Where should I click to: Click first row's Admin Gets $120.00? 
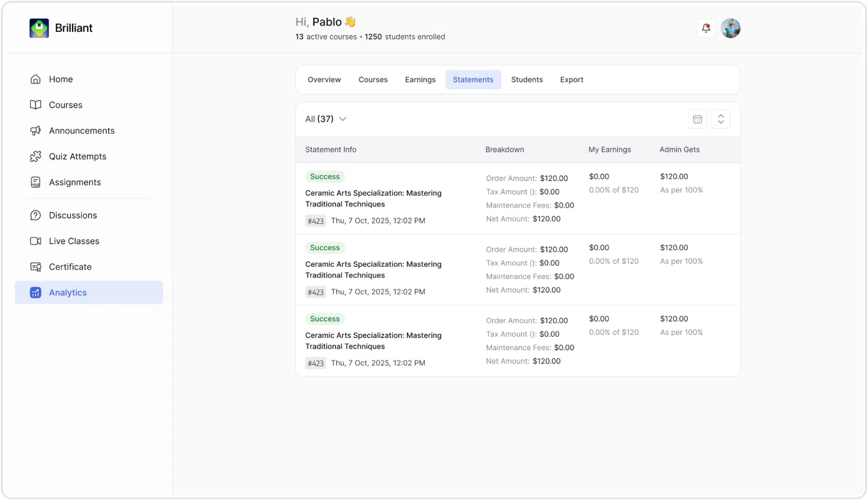(x=674, y=177)
